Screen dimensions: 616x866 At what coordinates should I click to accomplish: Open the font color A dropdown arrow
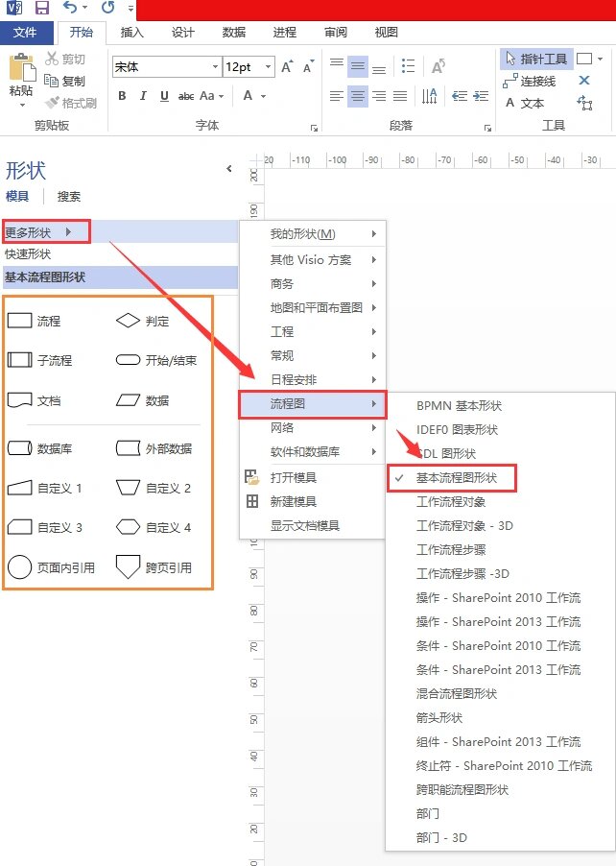[x=263, y=96]
